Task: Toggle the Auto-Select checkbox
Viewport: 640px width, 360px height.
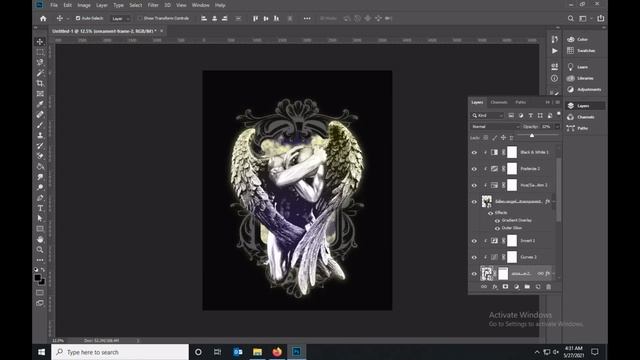Action: [x=78, y=18]
